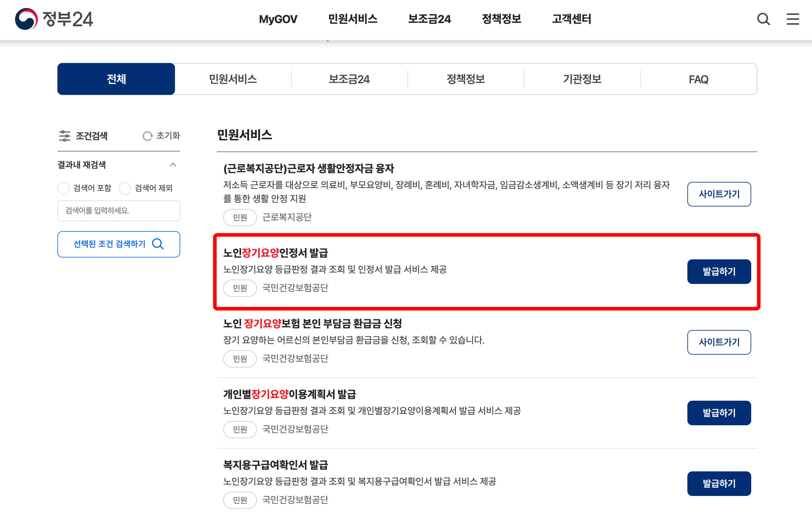
Task: Click the magnifier icon inside 선택된 조건 검색하기
Action: point(157,244)
